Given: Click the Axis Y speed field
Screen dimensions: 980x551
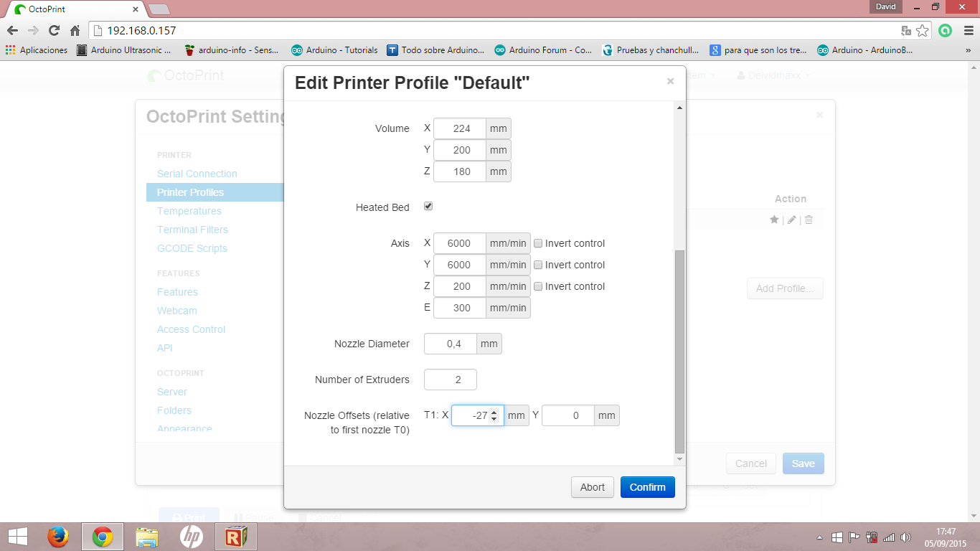Looking at the screenshot, I should click(x=460, y=265).
